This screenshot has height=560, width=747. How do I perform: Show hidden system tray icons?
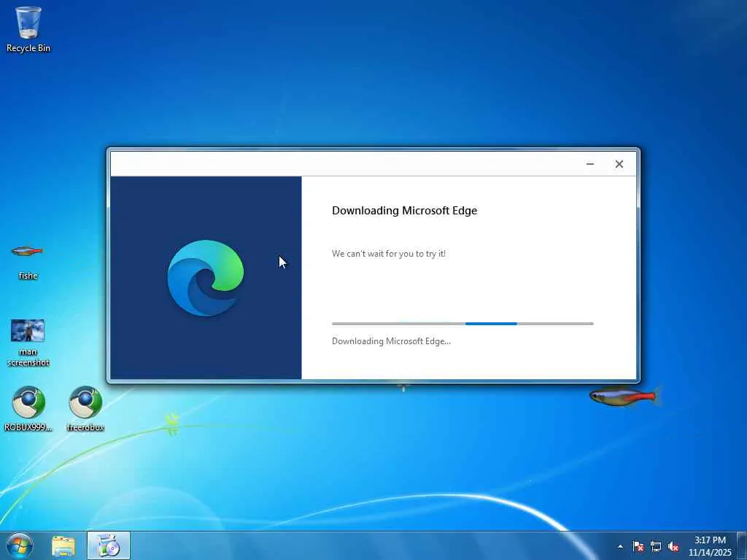tap(620, 546)
